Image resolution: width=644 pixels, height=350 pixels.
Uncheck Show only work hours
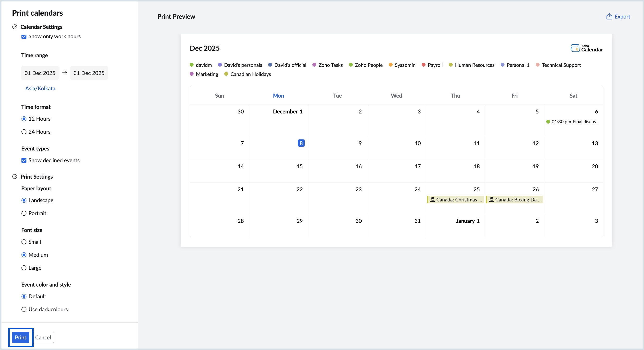tap(24, 37)
